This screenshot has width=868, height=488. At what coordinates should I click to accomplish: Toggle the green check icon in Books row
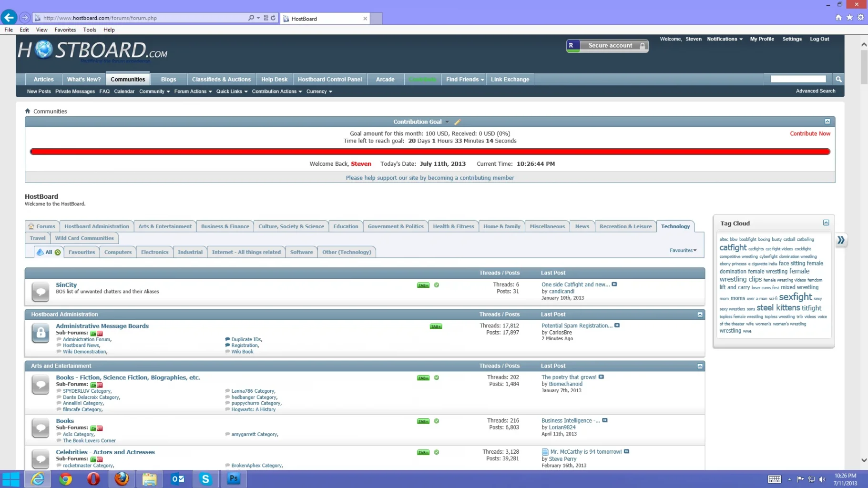437,421
